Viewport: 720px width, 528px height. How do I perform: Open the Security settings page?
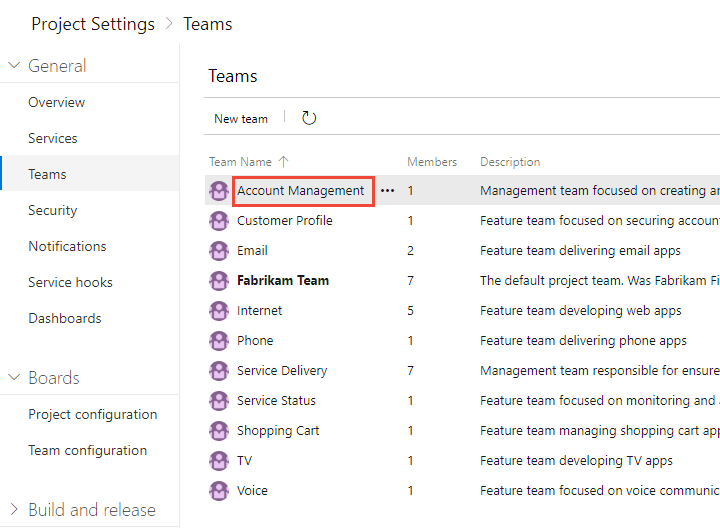pyautogui.click(x=53, y=210)
